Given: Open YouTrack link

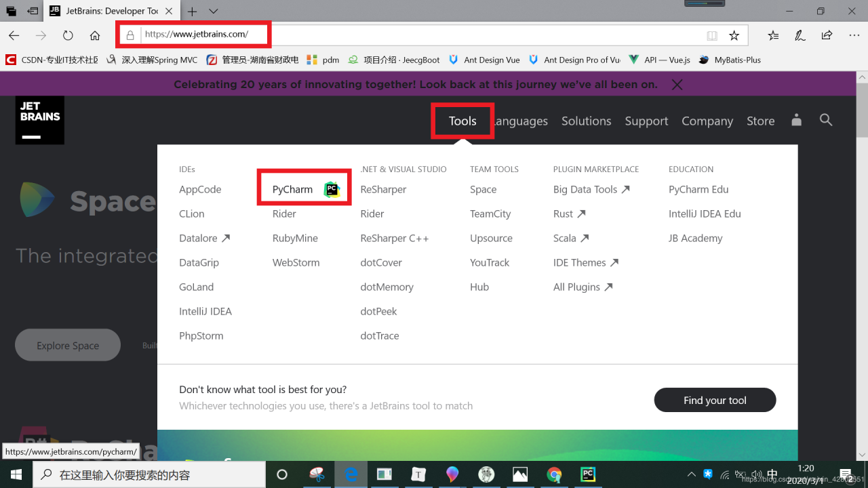Looking at the screenshot, I should point(490,262).
